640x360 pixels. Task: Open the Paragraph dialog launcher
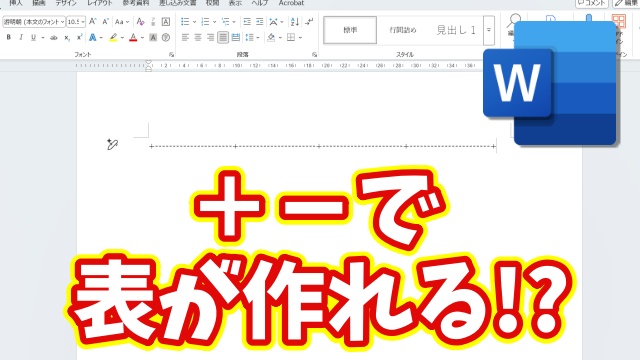point(314,54)
